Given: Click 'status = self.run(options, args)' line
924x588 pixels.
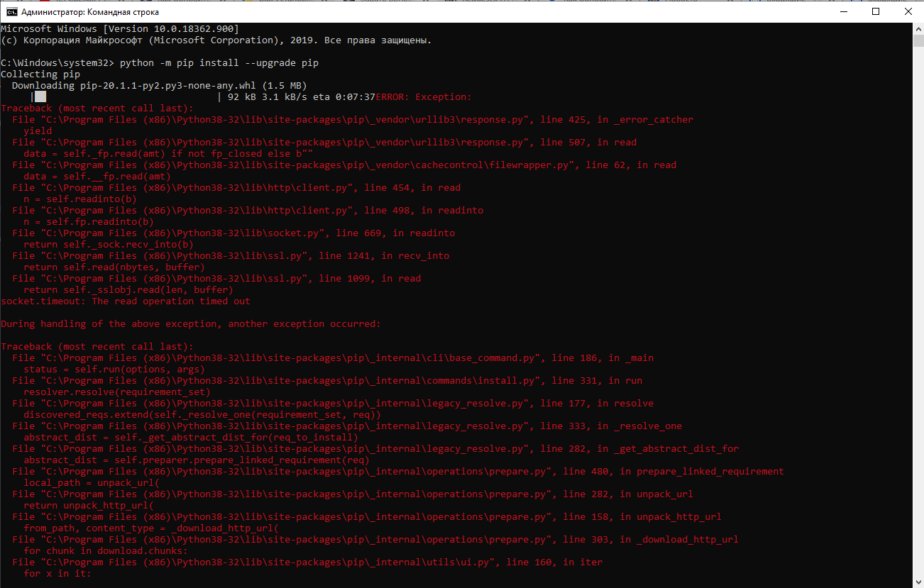Looking at the screenshot, I should [x=114, y=370].
